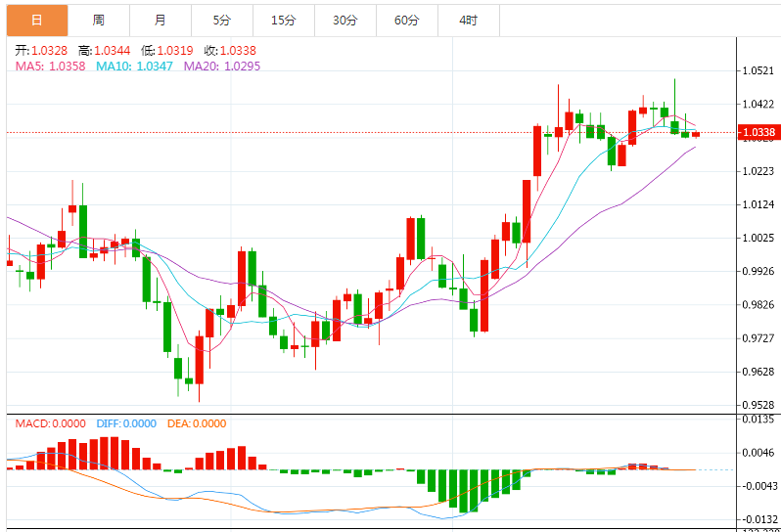Click the -0.0132 MACD axis label
Image resolution: width=781 pixels, height=532 pixels.
pyautogui.click(x=758, y=519)
